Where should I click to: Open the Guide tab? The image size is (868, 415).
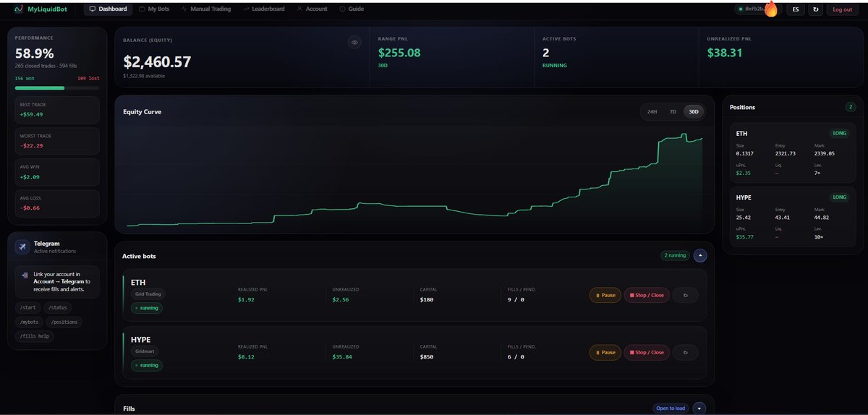[x=353, y=9]
